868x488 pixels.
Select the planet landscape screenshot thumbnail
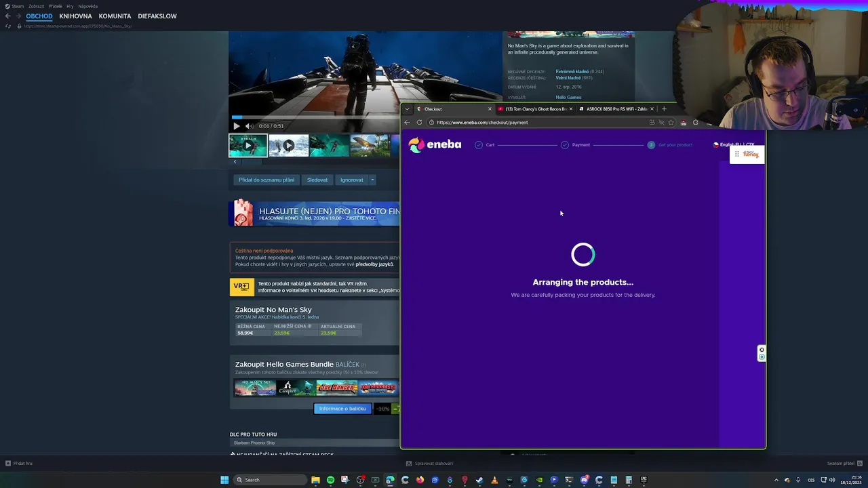pyautogui.click(x=370, y=145)
